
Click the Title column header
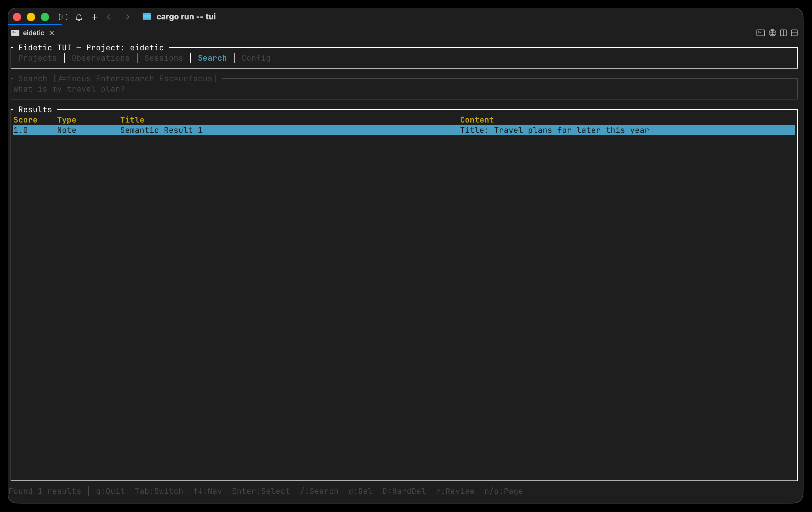pos(133,120)
